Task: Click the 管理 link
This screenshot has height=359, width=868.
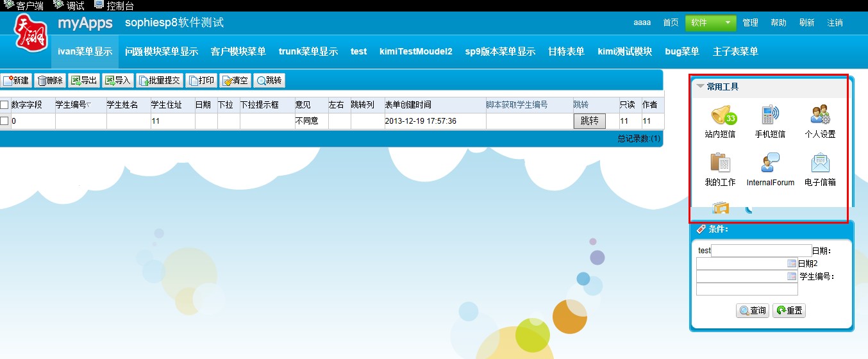Action: click(x=751, y=22)
